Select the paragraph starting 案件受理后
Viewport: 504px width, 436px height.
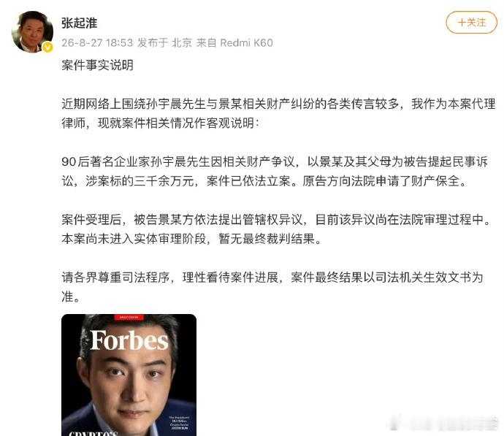(276, 229)
